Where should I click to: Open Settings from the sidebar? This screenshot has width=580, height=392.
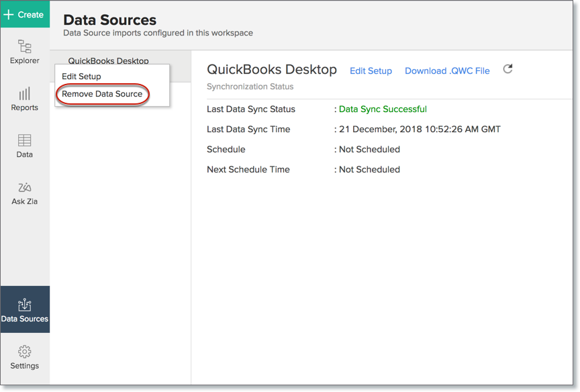(x=25, y=356)
